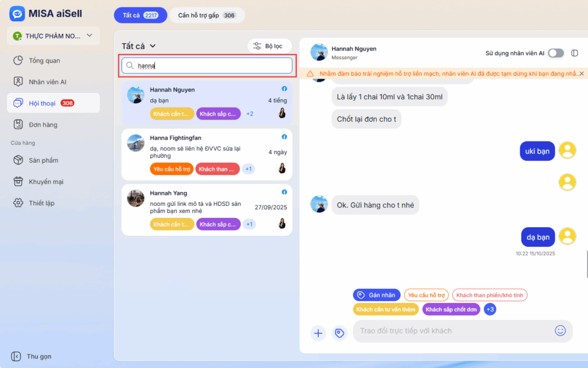Click the search field containing hanna
The width and height of the screenshot is (588, 368).
[x=207, y=66]
